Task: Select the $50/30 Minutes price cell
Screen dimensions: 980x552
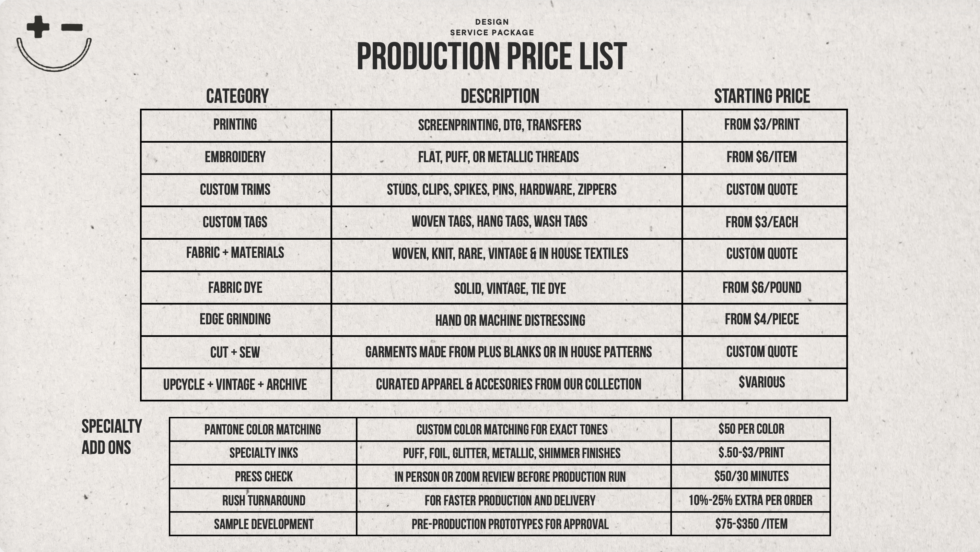Action: click(751, 476)
